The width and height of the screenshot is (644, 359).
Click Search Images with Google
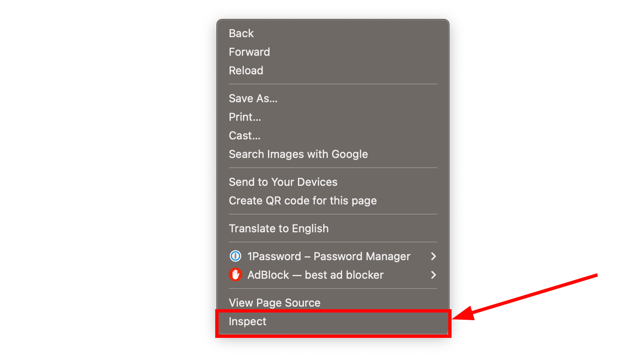pos(298,154)
